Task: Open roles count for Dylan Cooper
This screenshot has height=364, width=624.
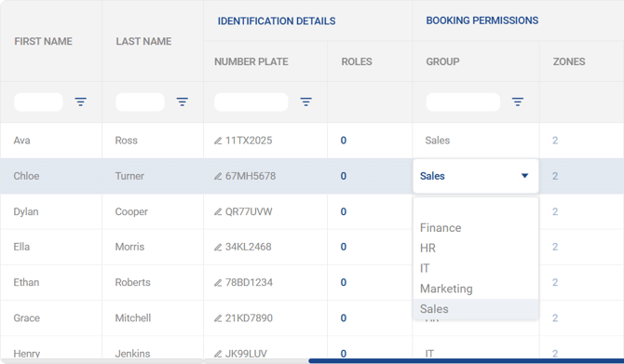Action: pos(344,211)
